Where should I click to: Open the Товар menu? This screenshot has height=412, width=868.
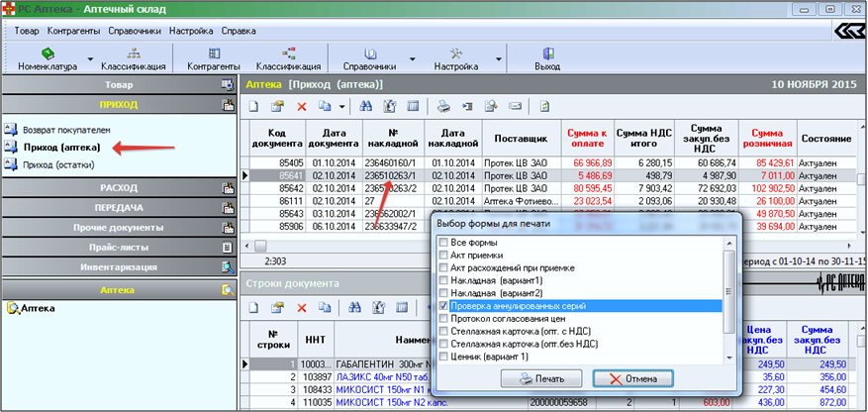click(x=27, y=31)
